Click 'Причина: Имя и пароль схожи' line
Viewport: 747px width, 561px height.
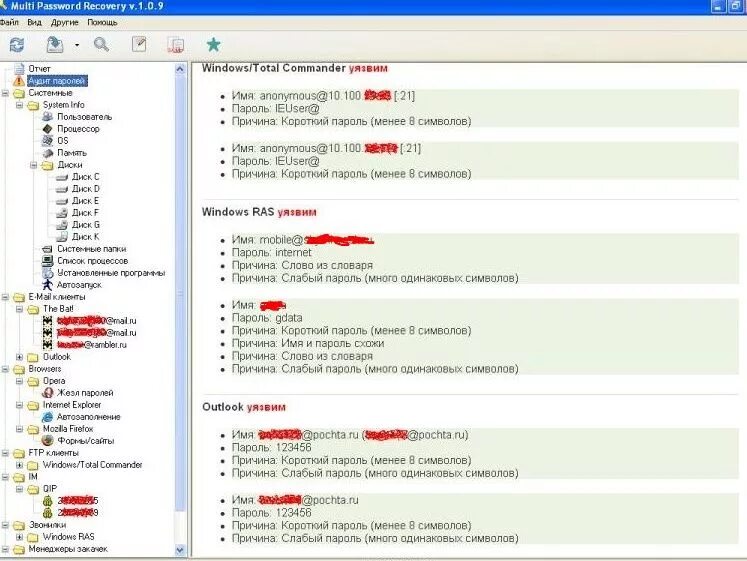coord(308,343)
